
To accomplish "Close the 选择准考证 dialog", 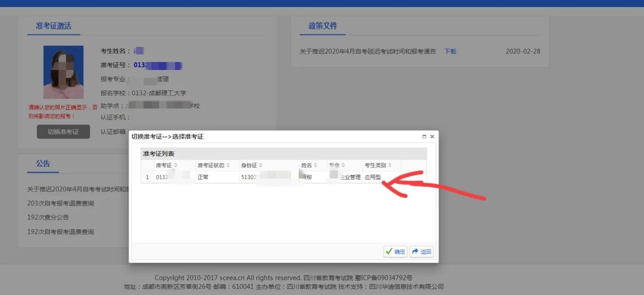I will point(432,137).
